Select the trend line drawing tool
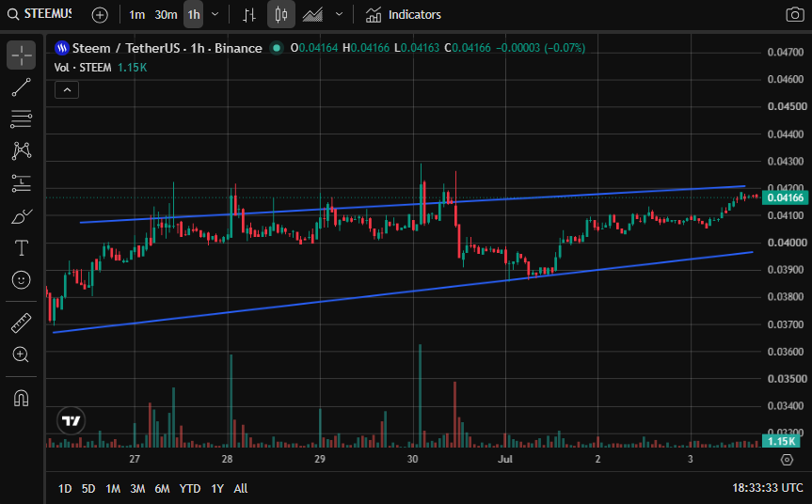The height and width of the screenshot is (504, 812). point(22,87)
